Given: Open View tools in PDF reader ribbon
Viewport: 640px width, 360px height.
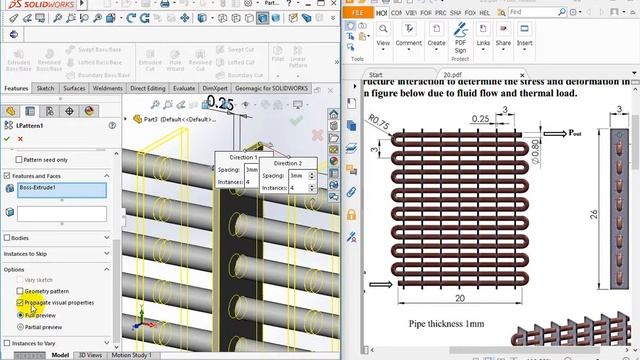Looking at the screenshot, I should [x=383, y=37].
